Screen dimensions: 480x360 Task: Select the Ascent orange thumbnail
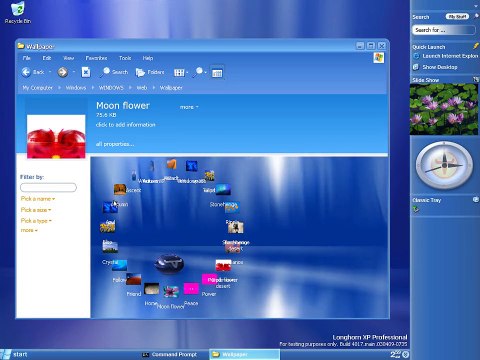tap(120, 189)
